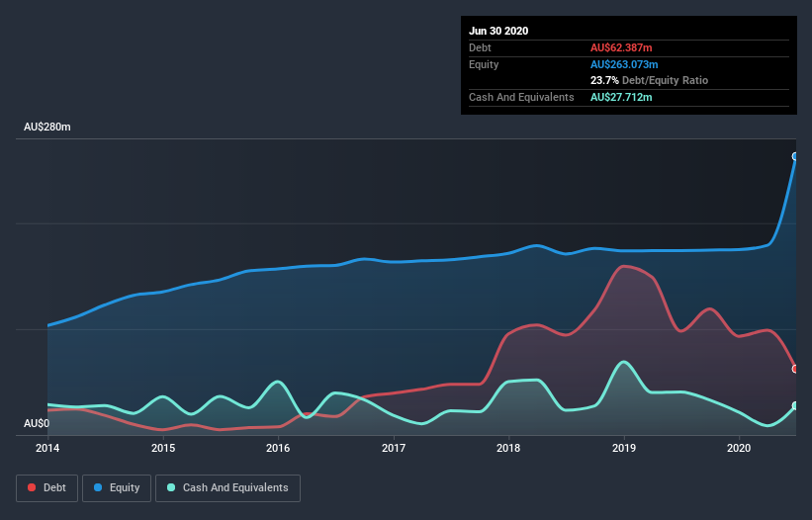
Task: Click Equity value AU$263.073m in tooltip
Action: [x=624, y=64]
